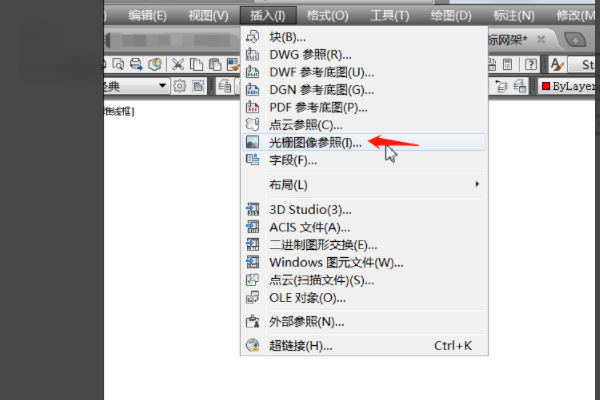Open the 视图(V) menu
Image resolution: width=600 pixels, height=400 pixels.
(x=209, y=16)
